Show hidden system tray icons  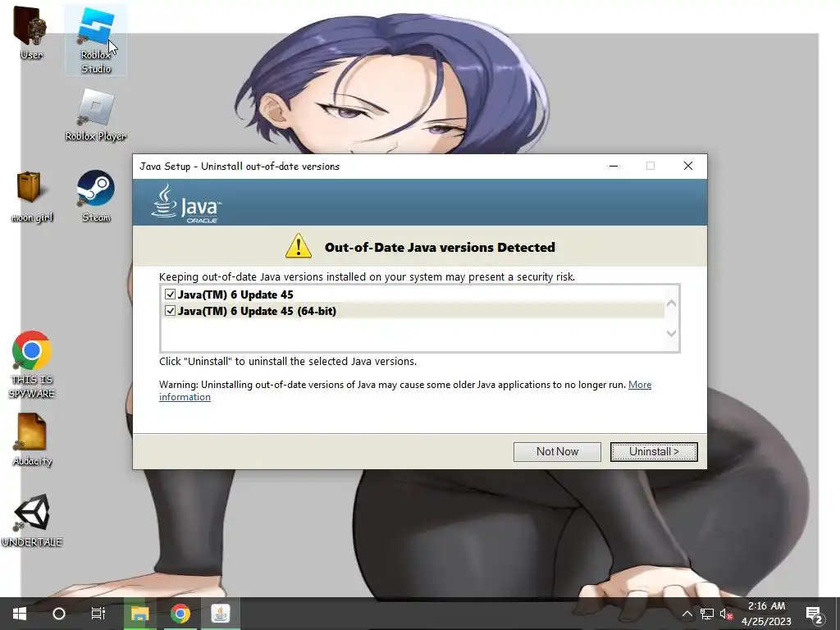tap(687, 614)
